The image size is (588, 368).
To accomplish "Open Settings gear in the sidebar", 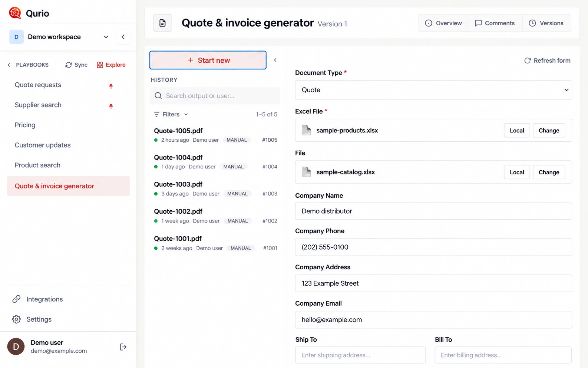I will tap(16, 319).
